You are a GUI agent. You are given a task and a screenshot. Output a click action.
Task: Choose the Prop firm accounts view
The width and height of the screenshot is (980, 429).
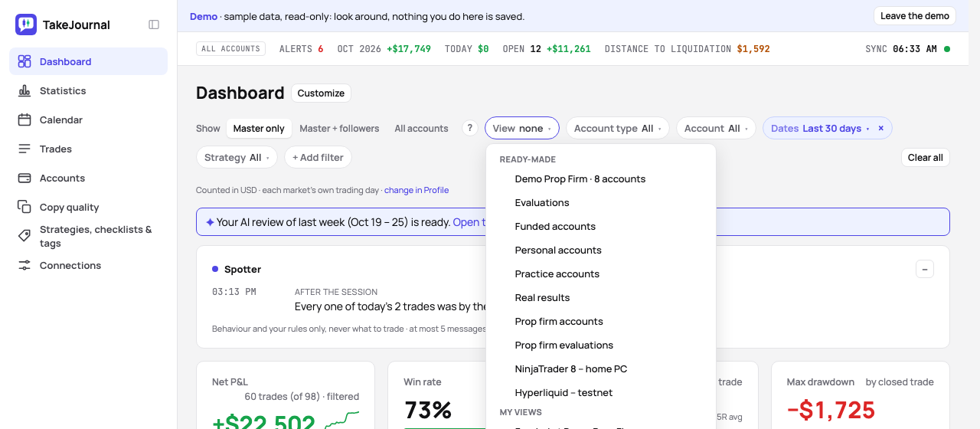(601, 321)
